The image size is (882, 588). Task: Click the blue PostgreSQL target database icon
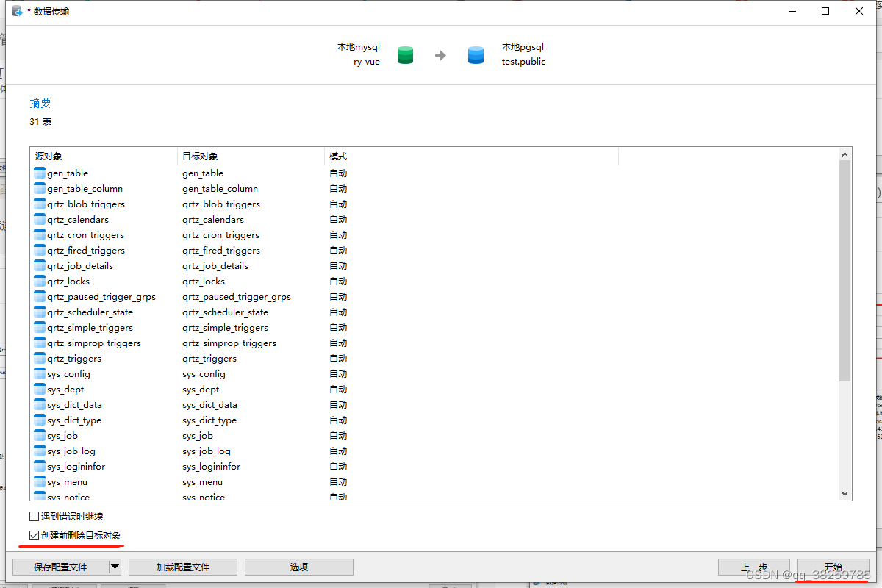tap(476, 55)
